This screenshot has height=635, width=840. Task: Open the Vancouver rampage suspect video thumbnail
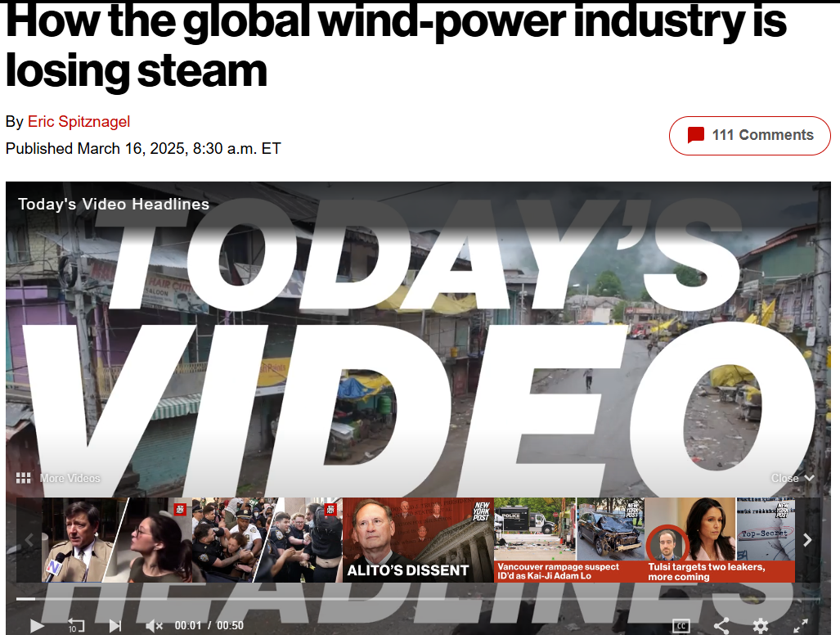(569, 540)
